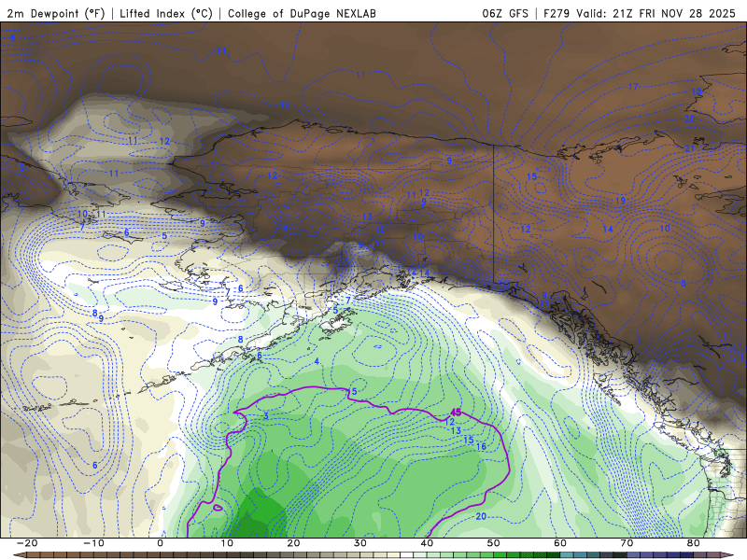Click the "Lifted Index (°C)" title text
This screenshot has height=560, width=747.
coord(166,13)
